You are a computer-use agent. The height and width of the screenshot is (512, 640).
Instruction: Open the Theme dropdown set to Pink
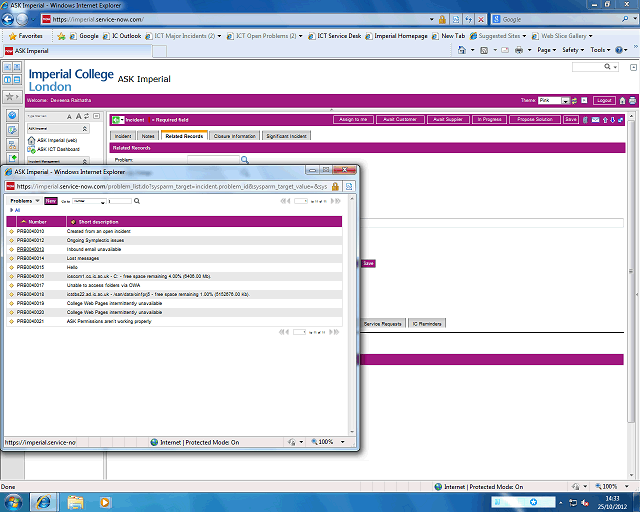click(x=565, y=101)
